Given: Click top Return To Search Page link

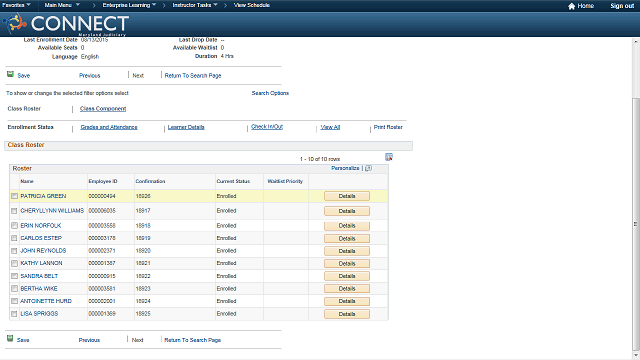Looking at the screenshot, I should point(193,76).
